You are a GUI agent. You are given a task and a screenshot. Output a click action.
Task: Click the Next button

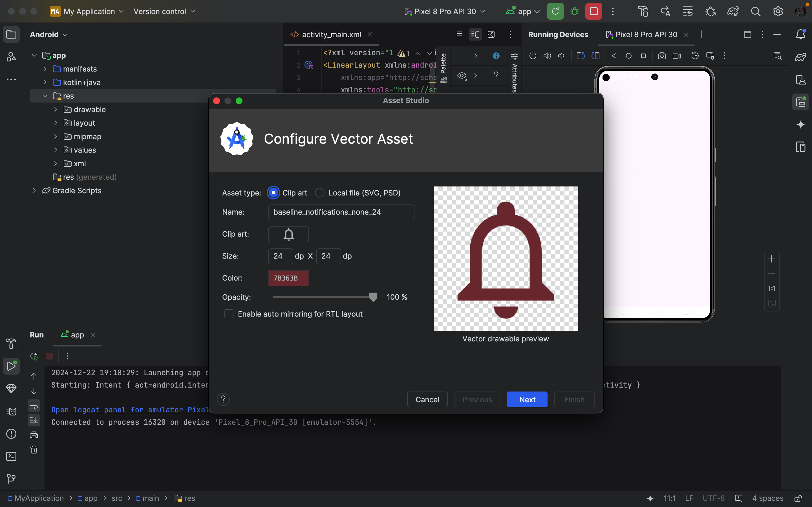click(527, 399)
